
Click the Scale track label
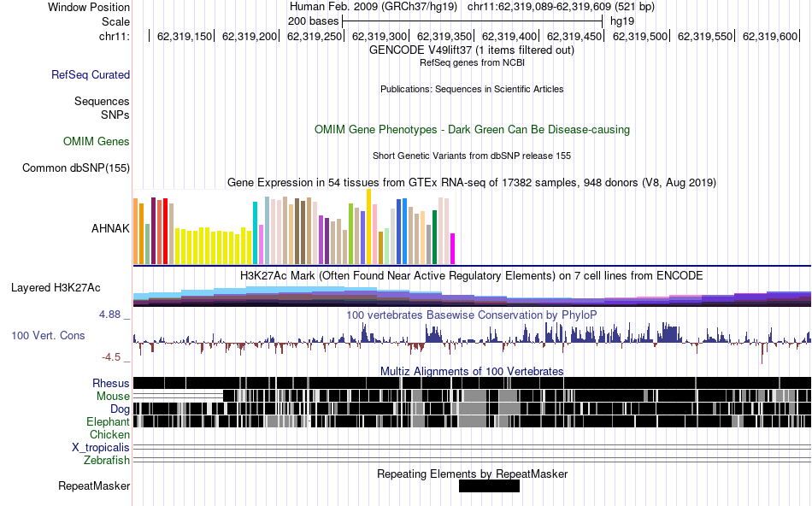[115, 21]
